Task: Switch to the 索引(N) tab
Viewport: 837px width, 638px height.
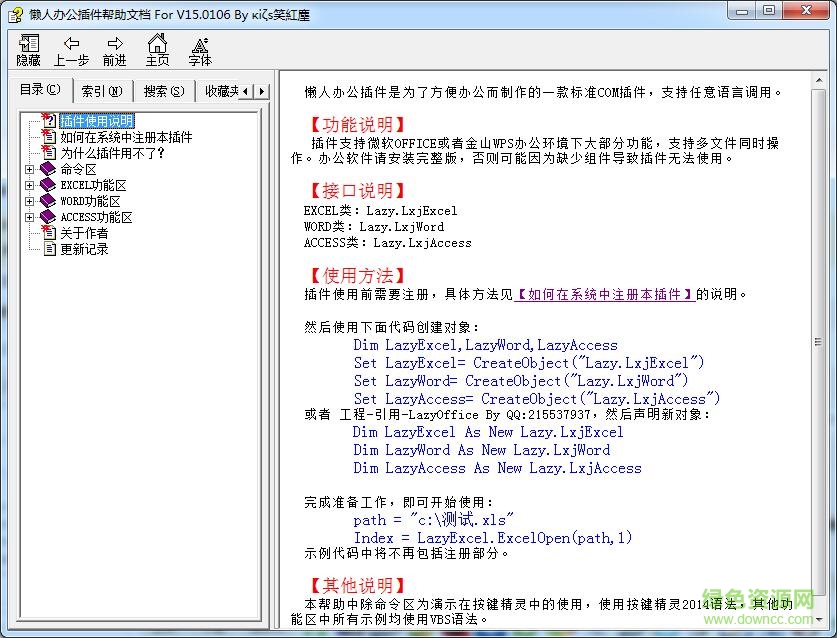Action: pyautogui.click(x=102, y=91)
